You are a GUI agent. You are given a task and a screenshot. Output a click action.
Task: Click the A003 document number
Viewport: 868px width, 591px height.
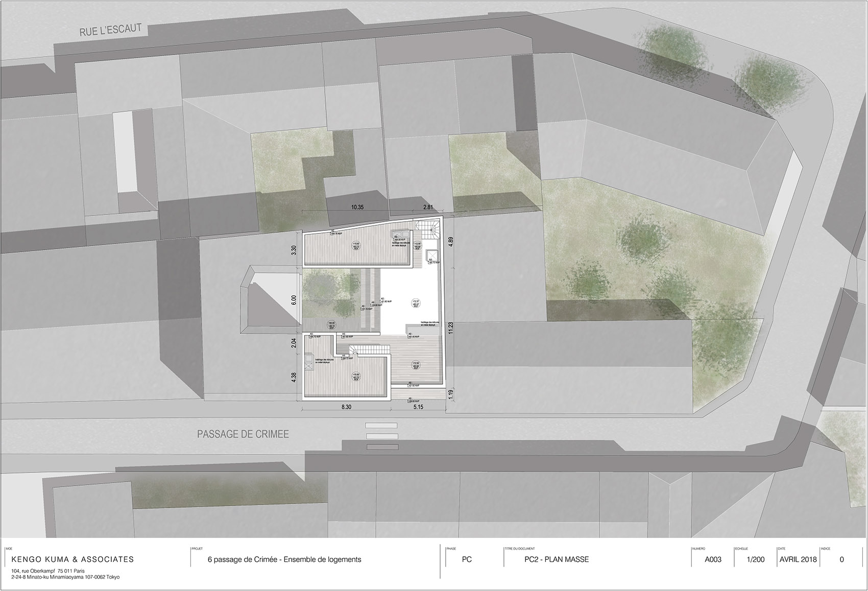[713, 559]
